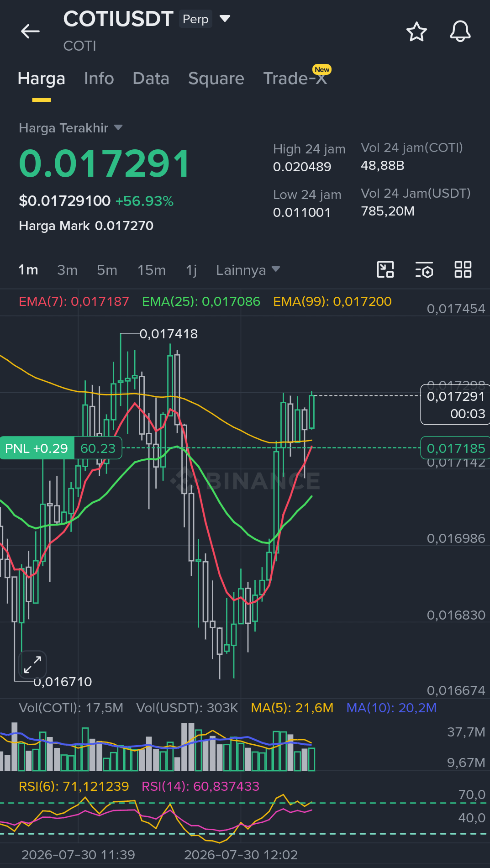Tap the RSI(6) indicator label

(74, 786)
